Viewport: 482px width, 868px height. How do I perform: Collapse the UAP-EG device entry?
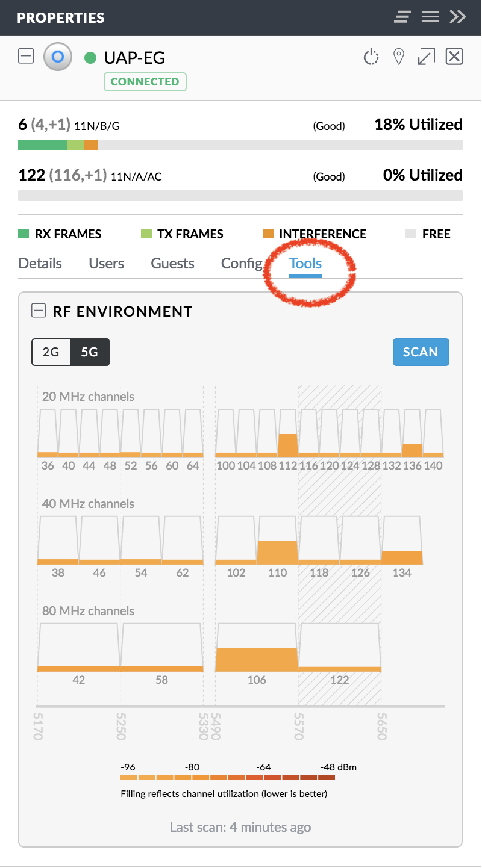[x=26, y=57]
